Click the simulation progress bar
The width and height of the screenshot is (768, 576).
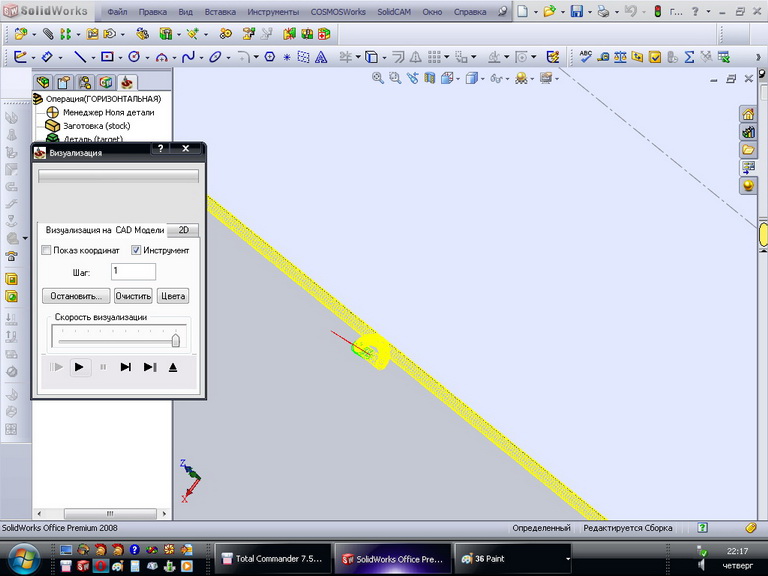[119, 176]
